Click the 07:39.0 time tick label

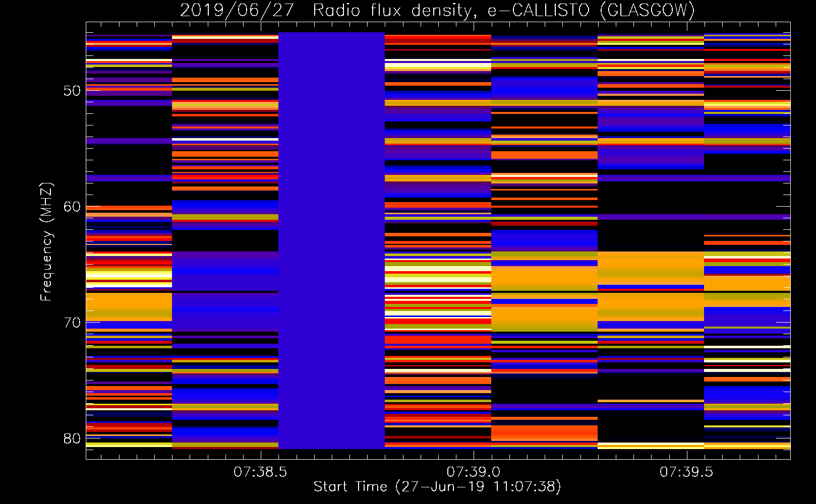point(474,472)
